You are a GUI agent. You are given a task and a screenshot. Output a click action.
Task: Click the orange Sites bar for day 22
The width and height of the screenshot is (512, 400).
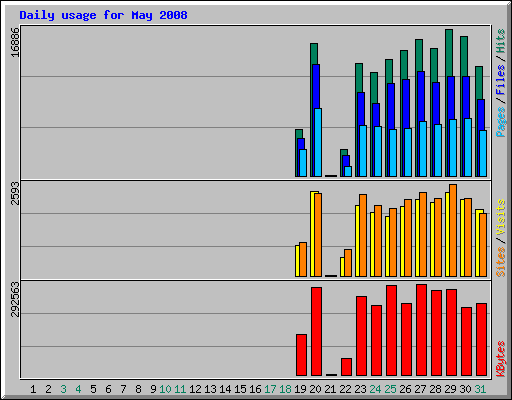348,263
